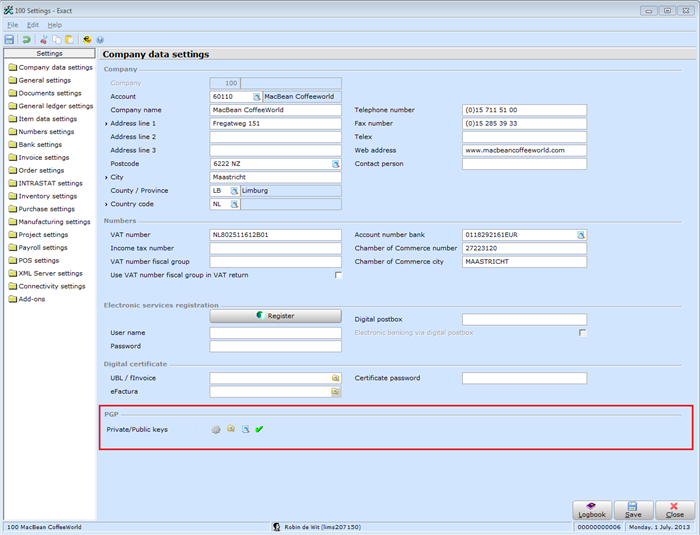Click the PGP keys gear generate icon
Viewport: 700px width, 535px height.
point(216,430)
